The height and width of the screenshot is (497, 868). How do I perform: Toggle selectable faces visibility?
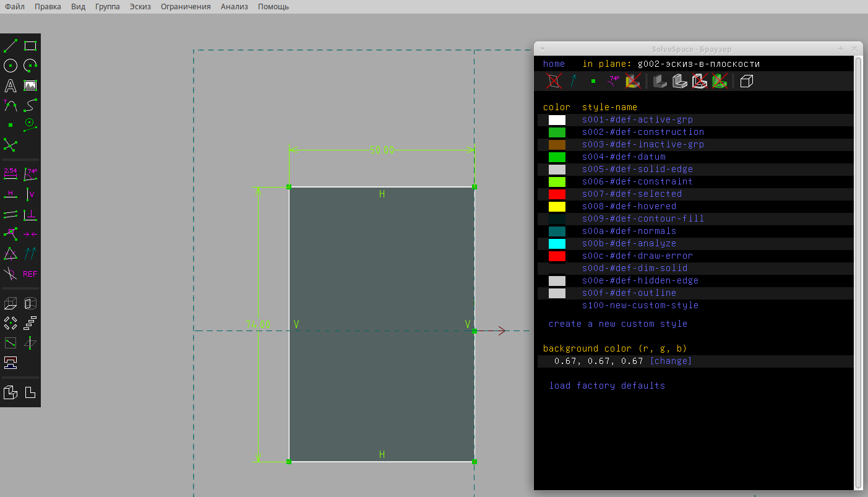click(633, 81)
